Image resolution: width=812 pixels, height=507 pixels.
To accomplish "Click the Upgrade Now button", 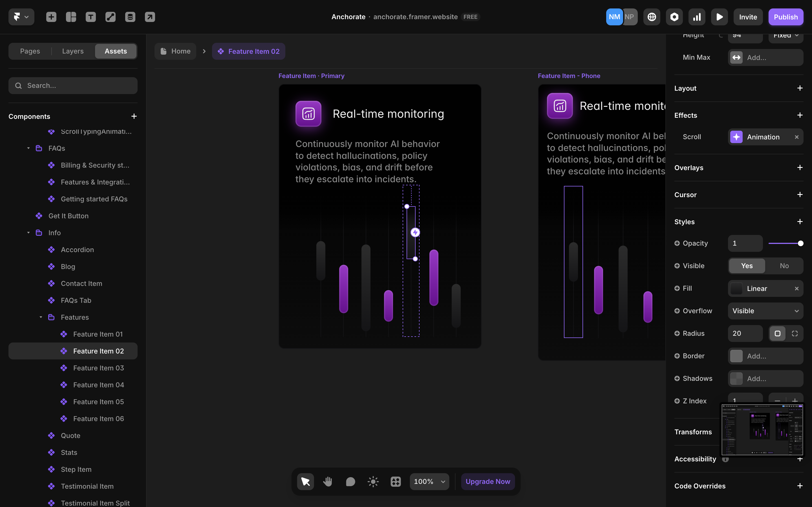I will click(487, 482).
